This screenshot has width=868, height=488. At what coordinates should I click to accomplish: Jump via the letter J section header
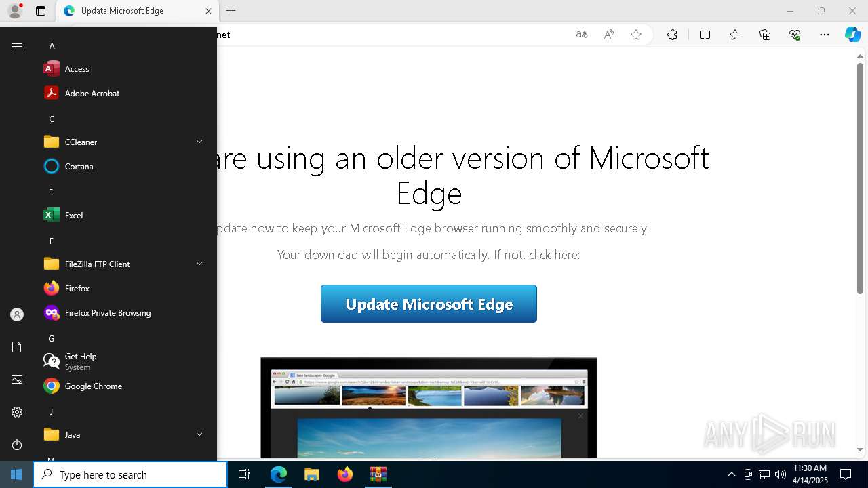click(x=51, y=412)
